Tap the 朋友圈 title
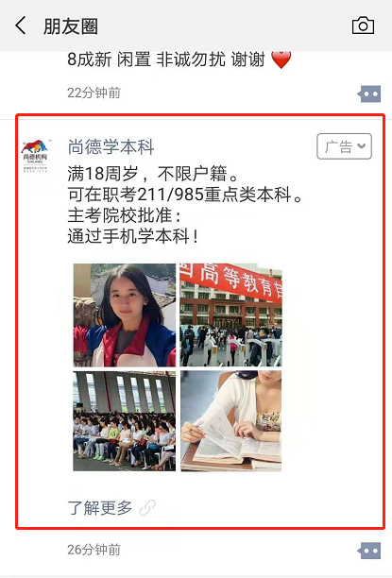The width and height of the screenshot is (392, 578). coord(71,26)
